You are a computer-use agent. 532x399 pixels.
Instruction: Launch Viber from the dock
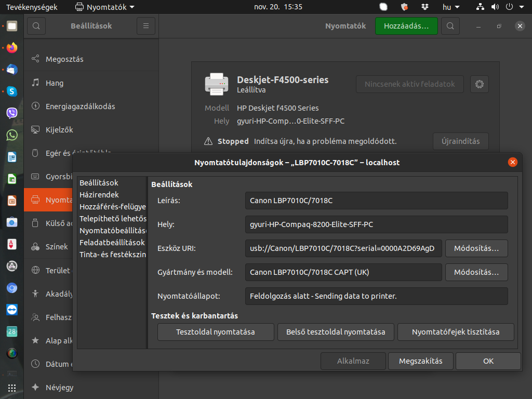tap(12, 113)
